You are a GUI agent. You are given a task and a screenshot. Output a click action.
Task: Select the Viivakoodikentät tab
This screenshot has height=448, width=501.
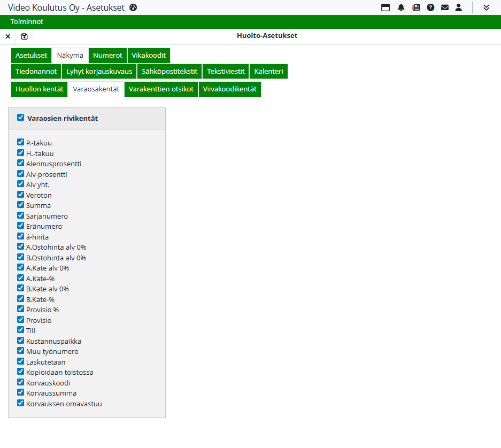pyautogui.click(x=229, y=89)
